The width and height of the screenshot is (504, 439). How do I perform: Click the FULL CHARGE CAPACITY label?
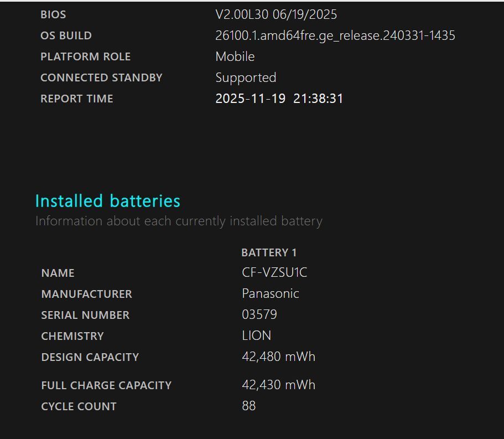(106, 385)
